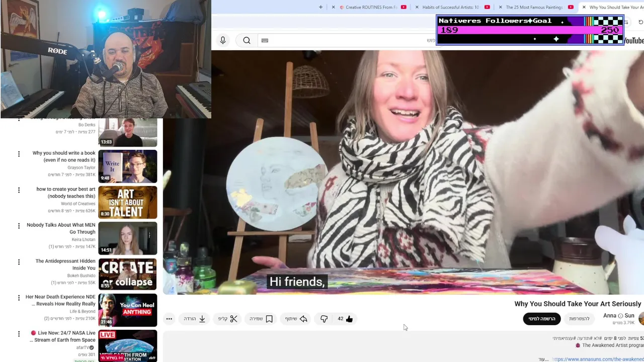Image resolution: width=644 pixels, height=362 pixels.
Task: Click channel name Life & Beyond
Action: coord(83,312)
